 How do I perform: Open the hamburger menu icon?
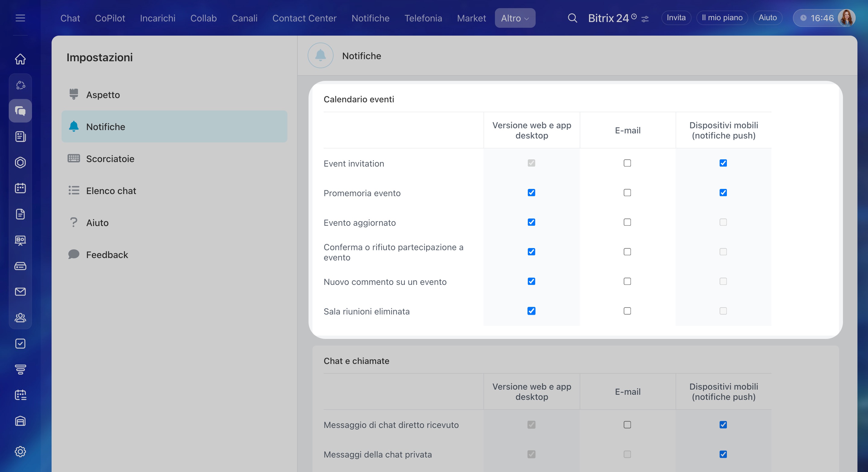(x=20, y=18)
